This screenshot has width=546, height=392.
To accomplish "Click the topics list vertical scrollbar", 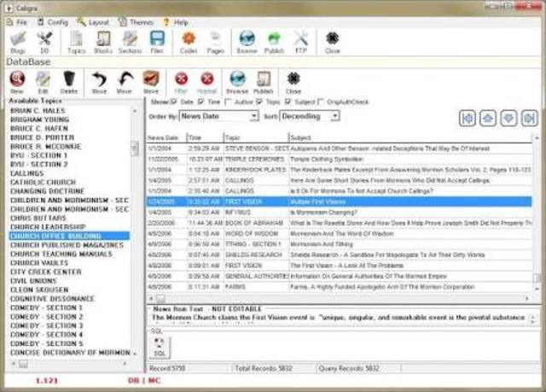I will 135,231.
